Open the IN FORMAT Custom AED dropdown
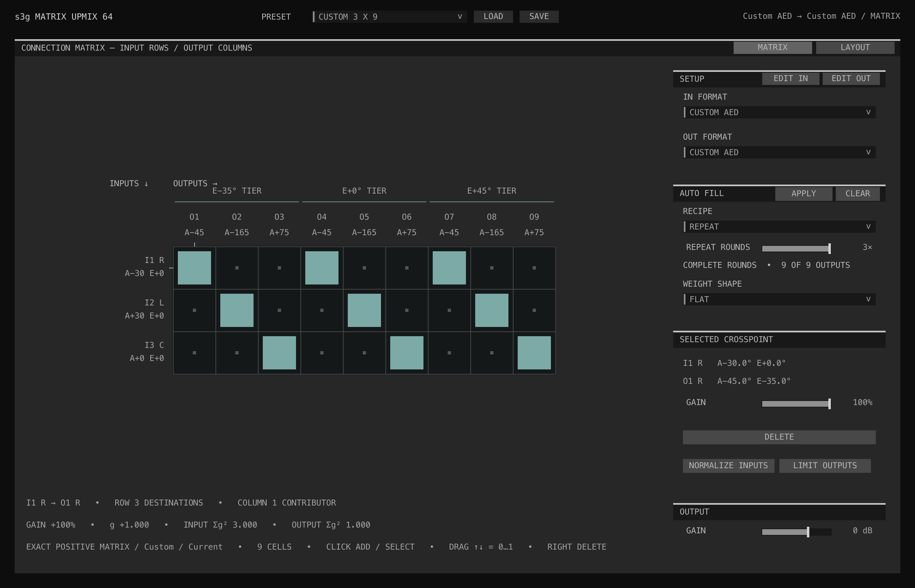Screen dimensions: 915x588 [x=779, y=112]
